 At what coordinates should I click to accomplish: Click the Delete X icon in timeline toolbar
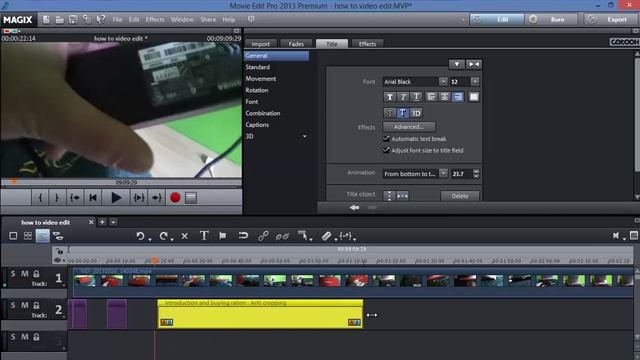[184, 236]
